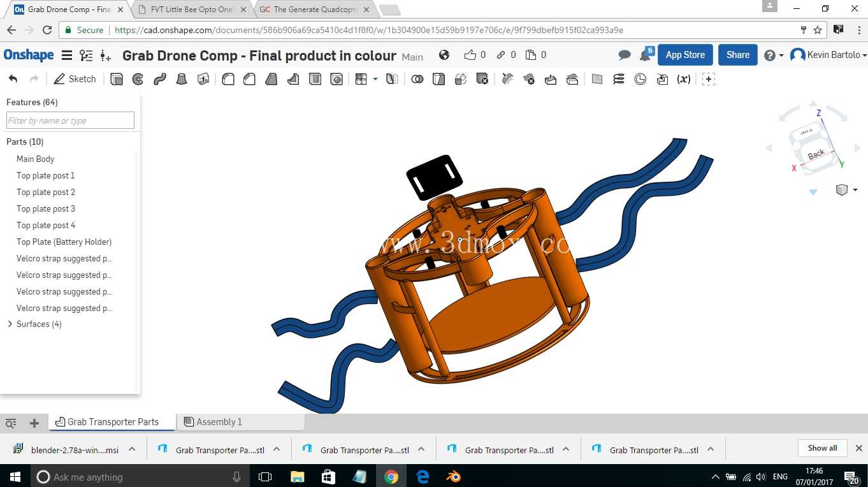
Task: Click the App Store button
Action: [685, 55]
